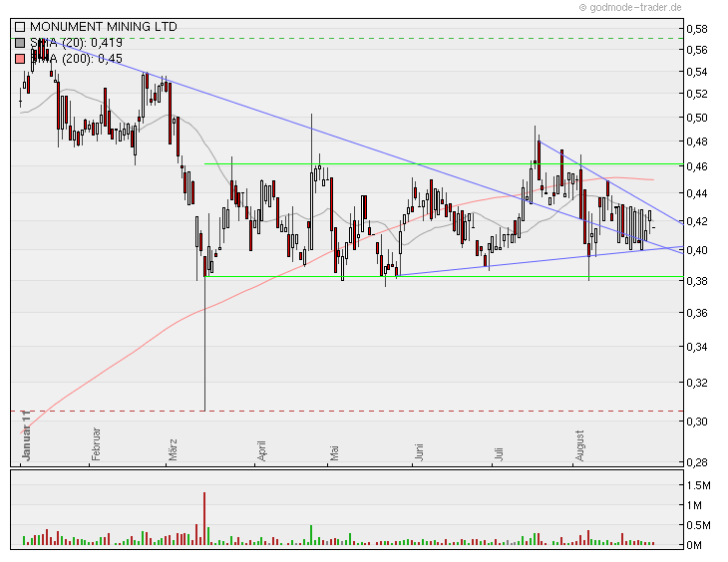The height and width of the screenshot is (562, 728).
Task: Click the Juli month label
Action: click(x=499, y=453)
